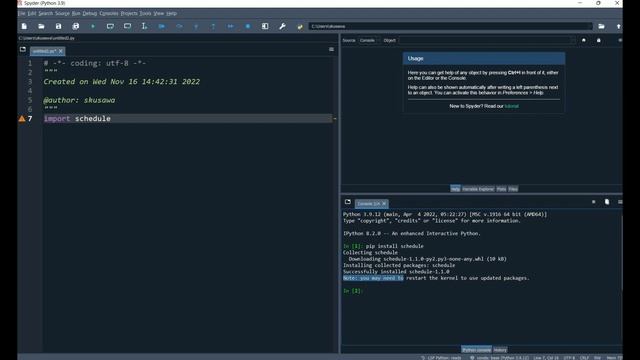Open IPython console options menu
Screen dimensions: 640x360
coord(620,202)
